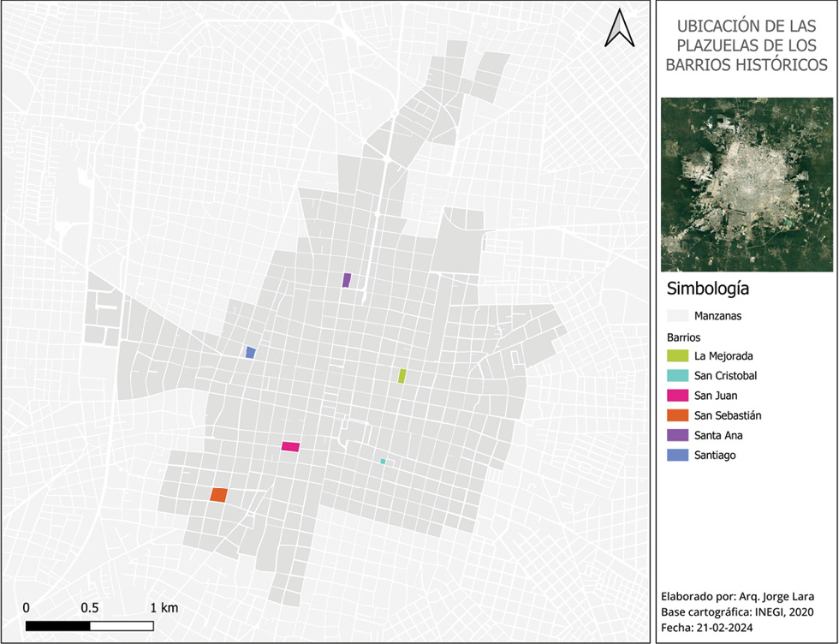
Task: Click the black segment of the scale bar
Action: click(58, 626)
